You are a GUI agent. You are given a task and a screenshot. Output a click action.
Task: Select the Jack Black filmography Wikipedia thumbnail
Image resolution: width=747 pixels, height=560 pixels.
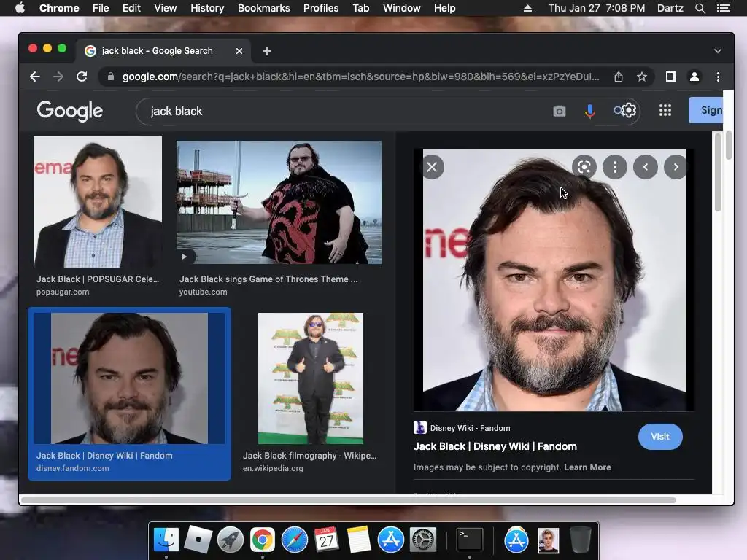tap(311, 378)
